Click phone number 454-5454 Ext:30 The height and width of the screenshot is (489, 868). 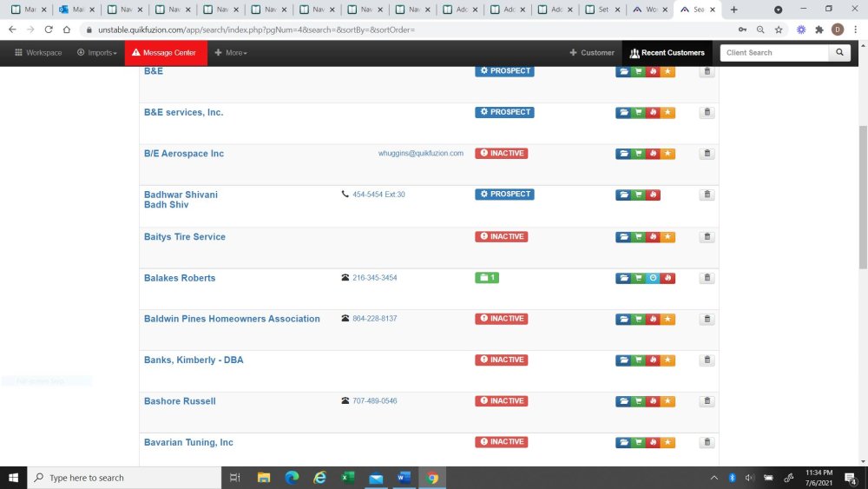coord(378,195)
